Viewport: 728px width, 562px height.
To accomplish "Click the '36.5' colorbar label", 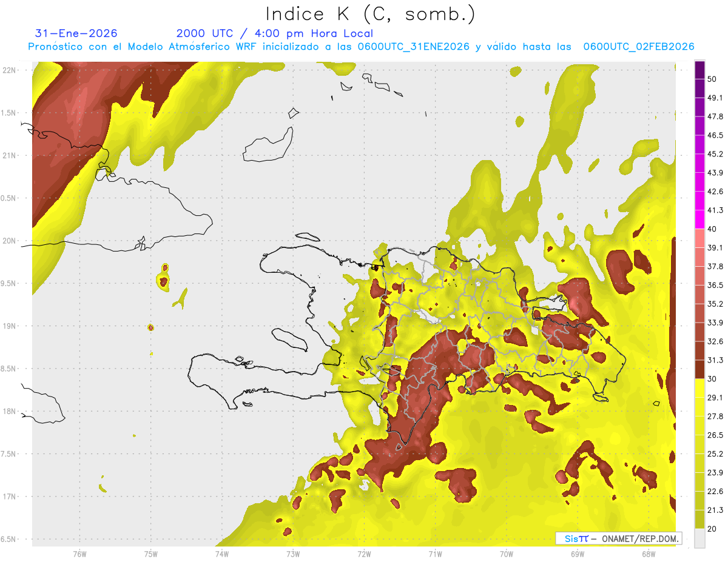I will [x=715, y=285].
